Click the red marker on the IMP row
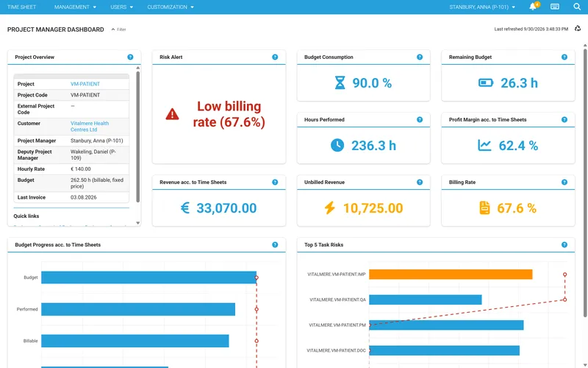Image resolution: width=588 pixels, height=368 pixels. 564,275
